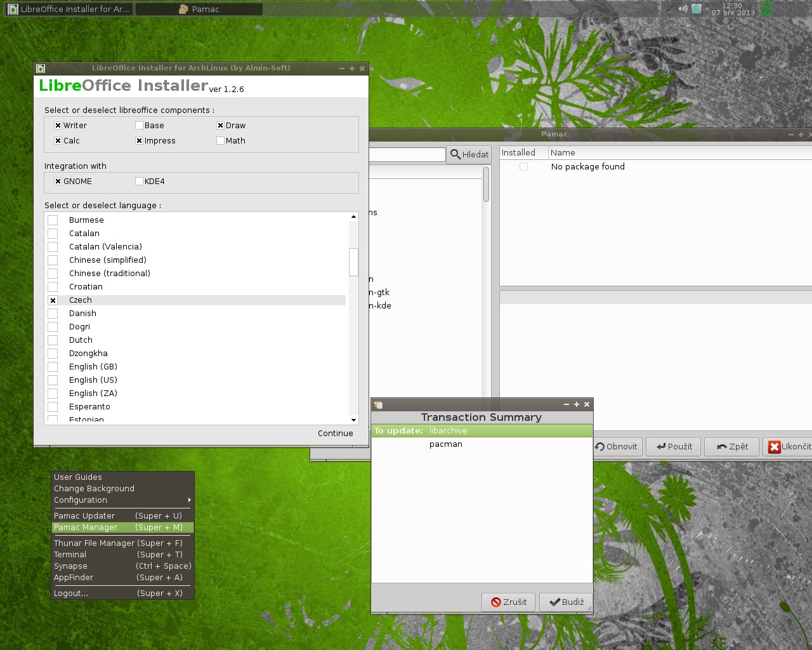The image size is (812, 650).
Task: Select the Dzongkha language row
Action: click(197, 354)
